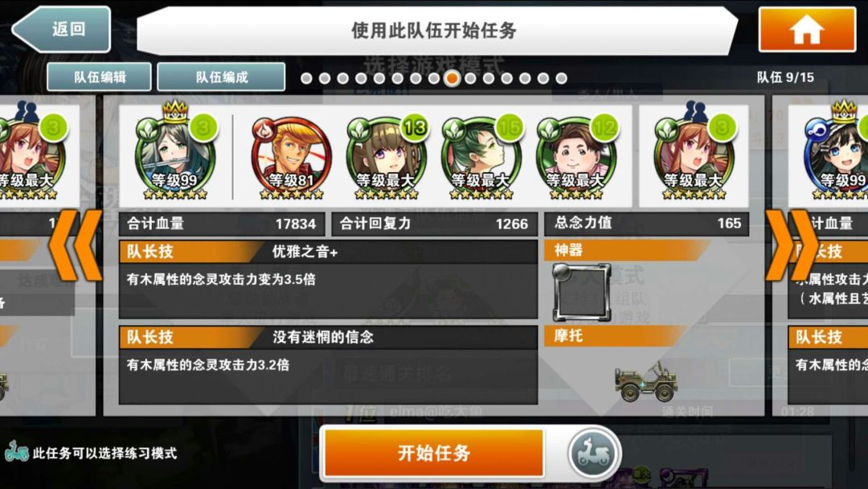Open the 队伍编辑 team edit tab

(100, 77)
